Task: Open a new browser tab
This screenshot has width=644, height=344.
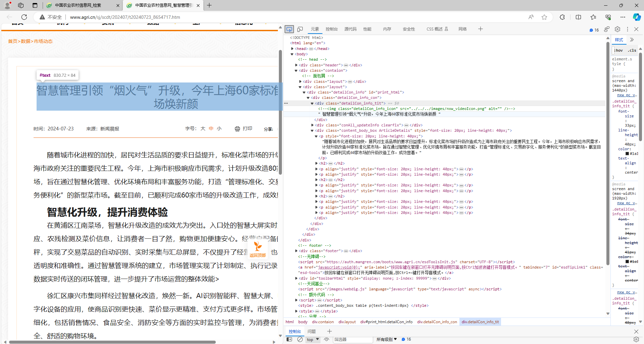Action: [x=209, y=5]
